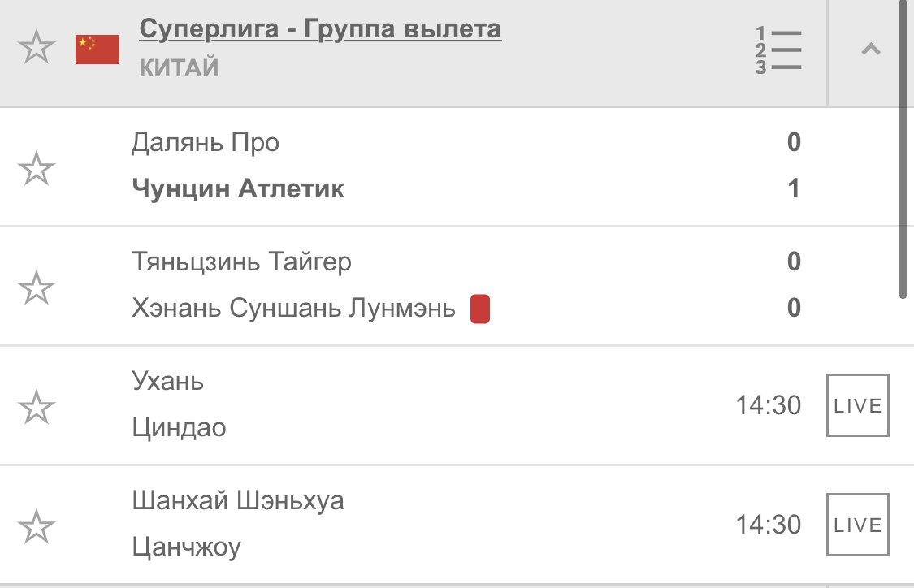The height and width of the screenshot is (588, 914).
Task: Click Хэнань Суншань Лунмэнь team name
Action: (293, 309)
